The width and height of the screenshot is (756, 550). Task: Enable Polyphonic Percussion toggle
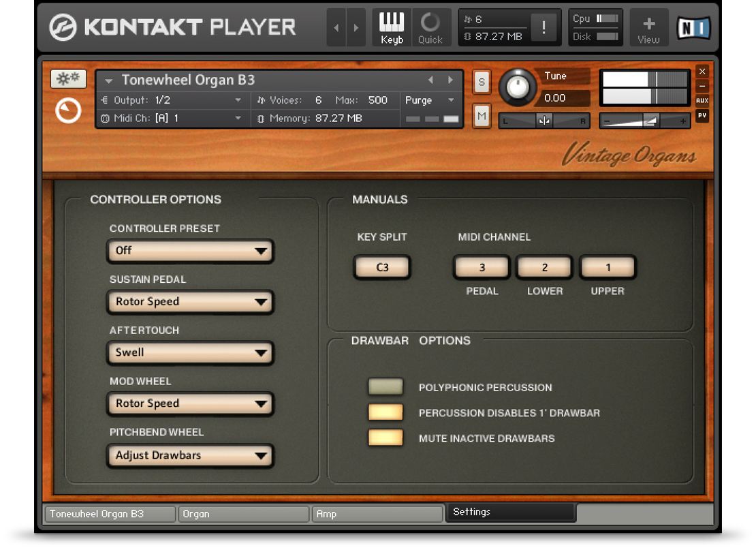385,386
